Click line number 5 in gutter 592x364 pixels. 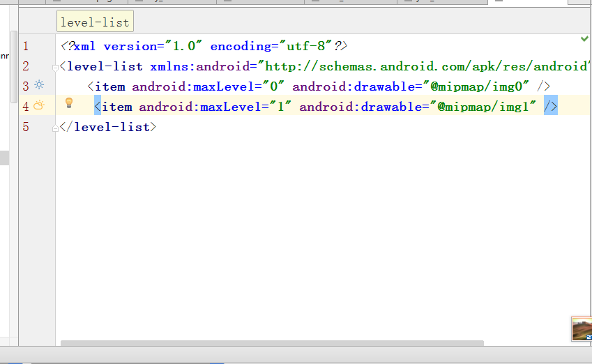(26, 127)
